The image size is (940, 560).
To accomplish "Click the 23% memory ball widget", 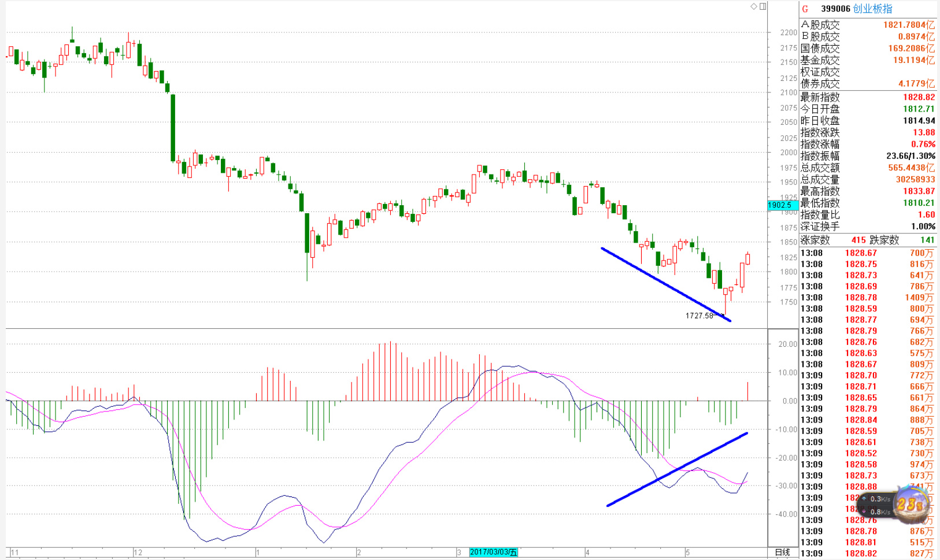I will [x=911, y=505].
